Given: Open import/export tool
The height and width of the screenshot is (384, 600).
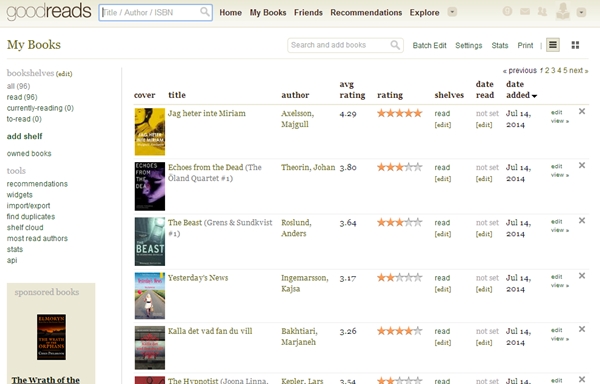Looking at the screenshot, I should pyautogui.click(x=28, y=206).
